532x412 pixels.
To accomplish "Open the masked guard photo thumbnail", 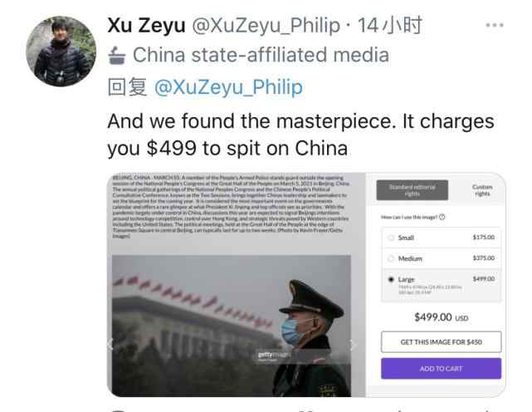I will pyautogui.click(x=232, y=326).
